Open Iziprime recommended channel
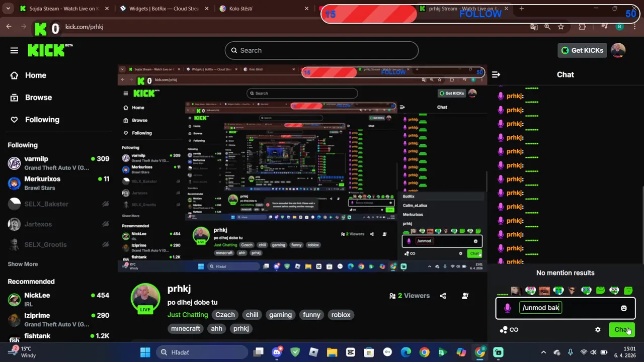Viewport: 644px width, 362px height. (x=58, y=319)
